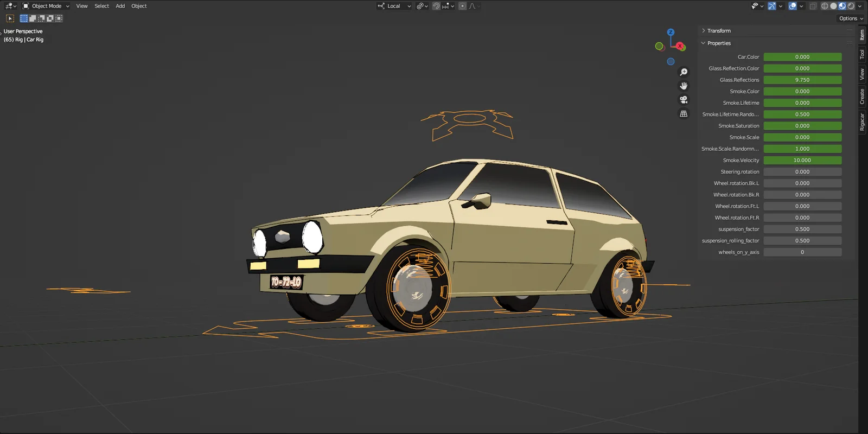The image size is (868, 434).
Task: Open the Object Mode dropdown
Action: tap(46, 6)
